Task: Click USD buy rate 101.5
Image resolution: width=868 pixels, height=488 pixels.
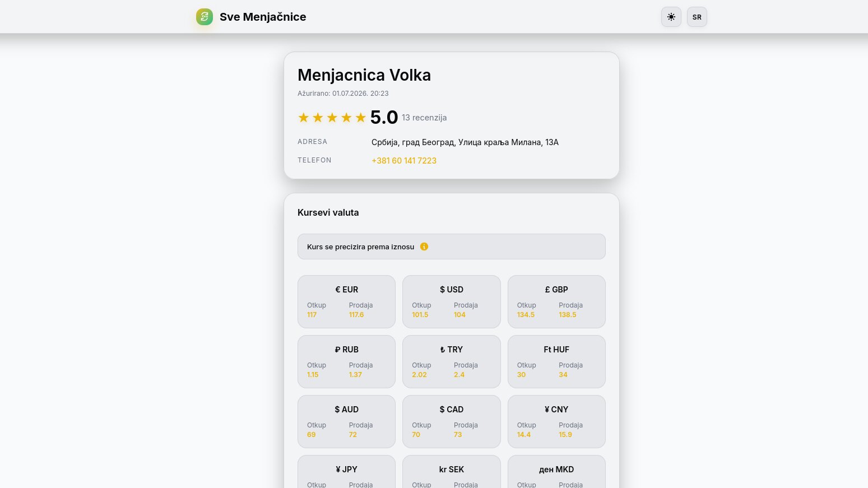Action: click(420, 315)
